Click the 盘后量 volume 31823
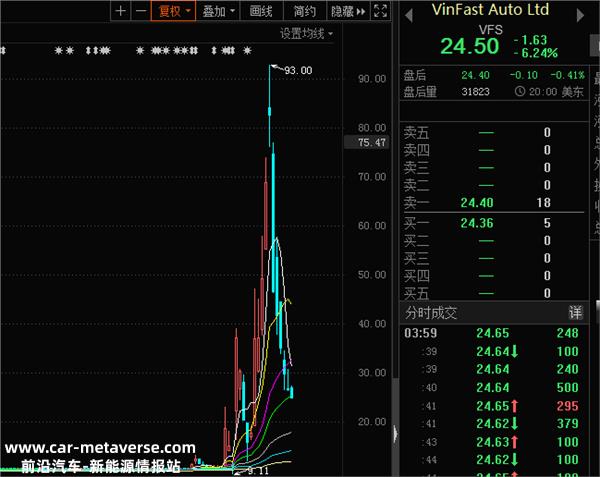 pos(475,92)
